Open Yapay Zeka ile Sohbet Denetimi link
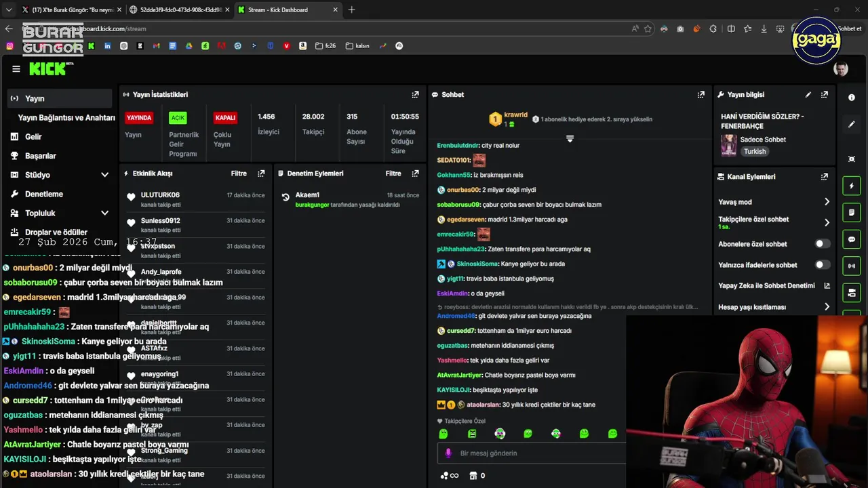The height and width of the screenshot is (488, 868). coord(774,286)
